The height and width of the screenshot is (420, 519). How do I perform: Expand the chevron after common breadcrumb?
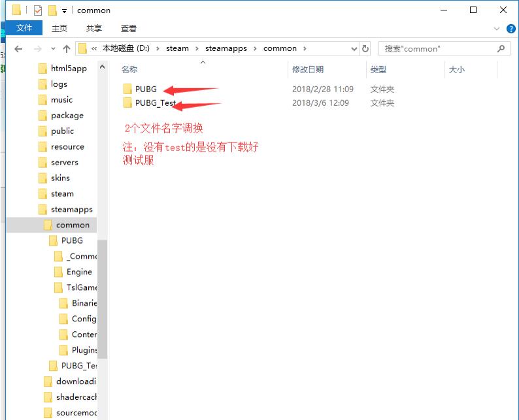305,48
